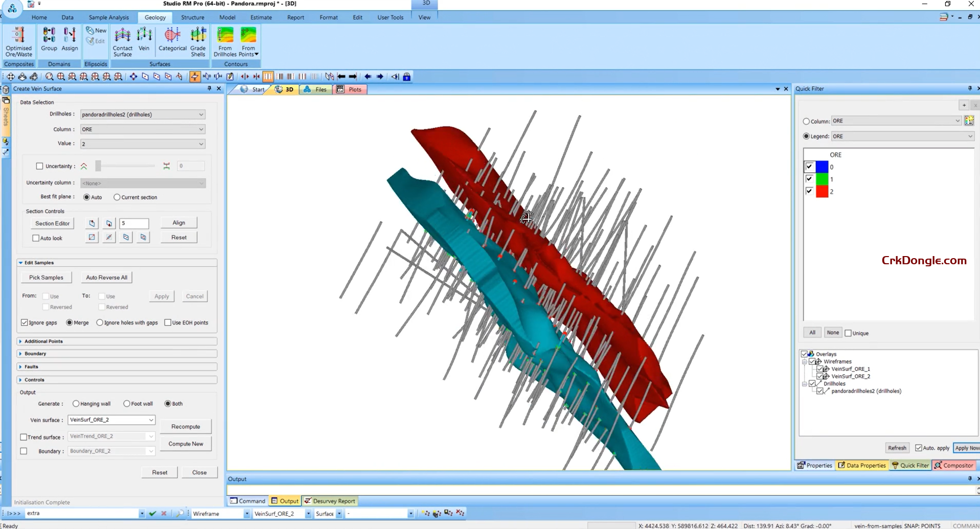Click the Contact Surface ribbon icon
Image resolution: width=980 pixels, height=529 pixels.
coord(122,41)
